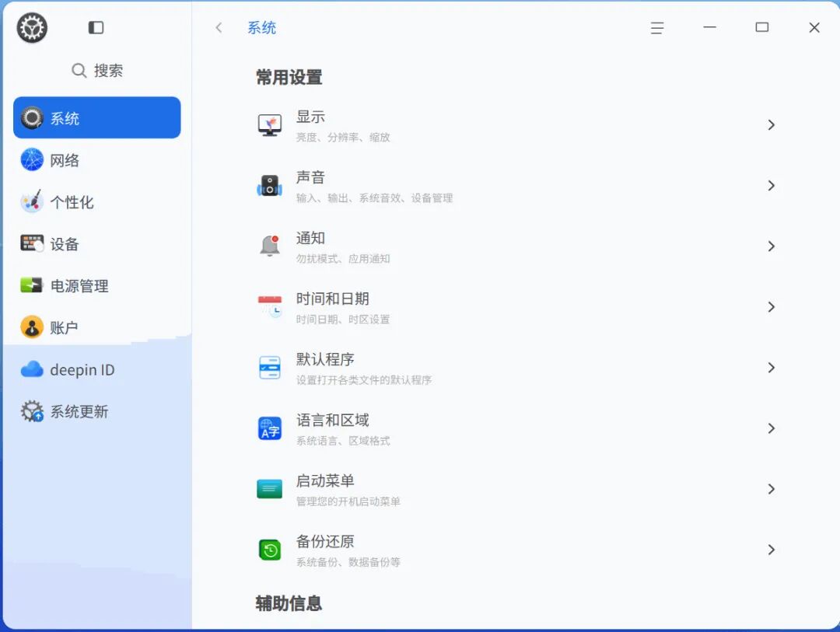
Task: Click the 启动菜单 green icon
Action: 269,488
